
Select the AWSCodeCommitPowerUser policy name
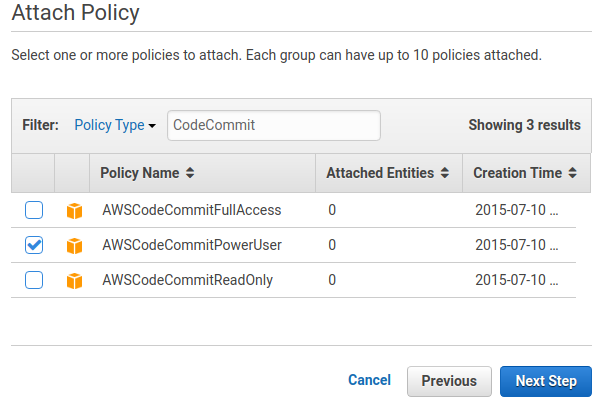[192, 245]
